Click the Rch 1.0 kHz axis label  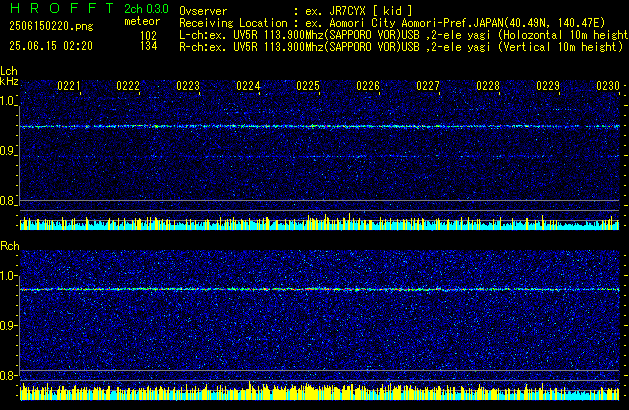(x=8, y=276)
